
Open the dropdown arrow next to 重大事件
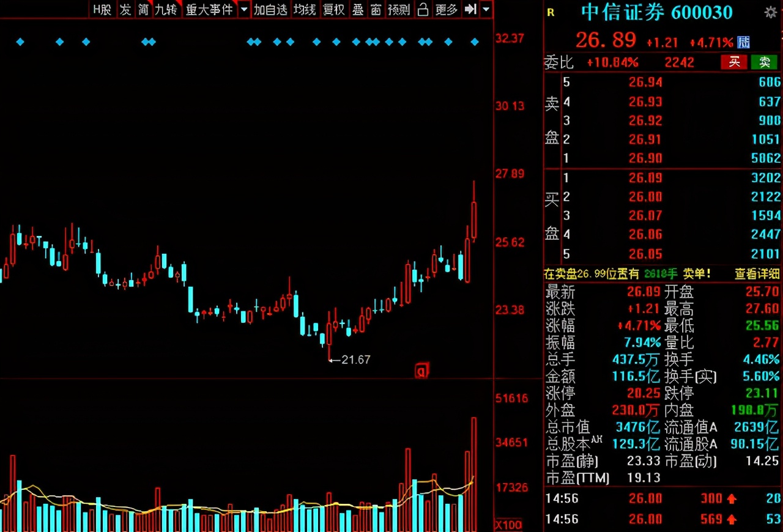click(x=243, y=10)
